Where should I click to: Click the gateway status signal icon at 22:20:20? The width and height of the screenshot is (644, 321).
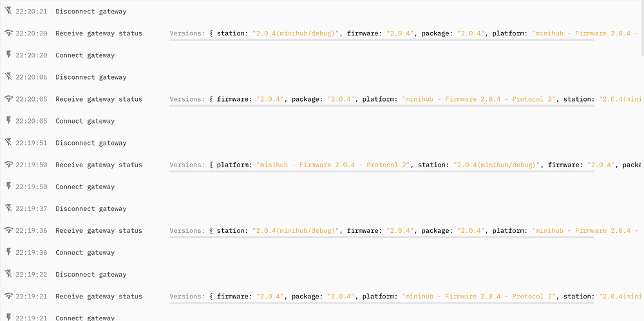(8, 33)
